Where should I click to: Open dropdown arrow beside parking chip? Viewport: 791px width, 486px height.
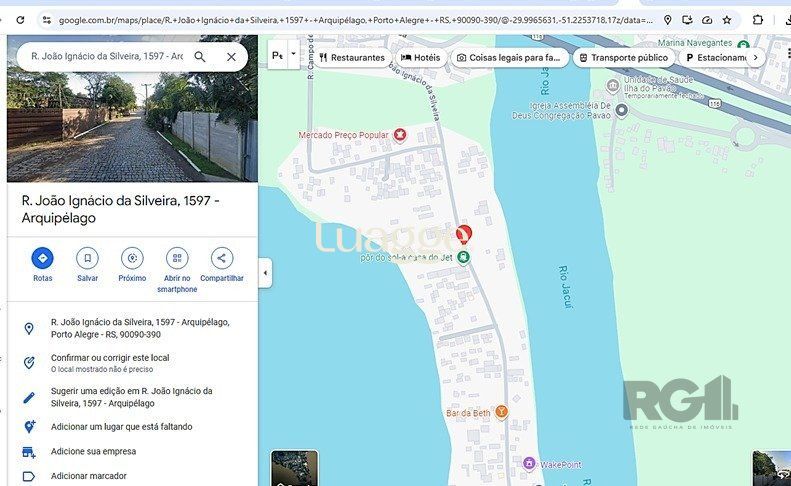coord(293,56)
